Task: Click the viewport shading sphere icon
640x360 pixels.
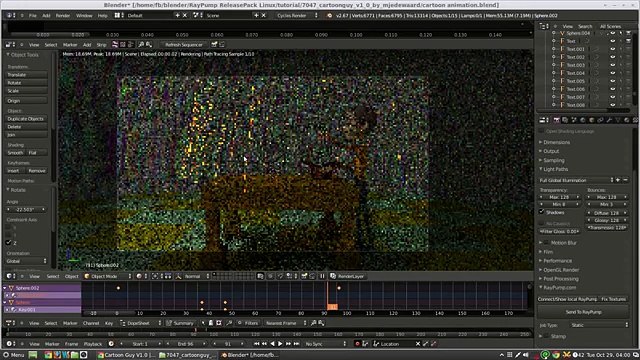Action: (x=139, y=276)
